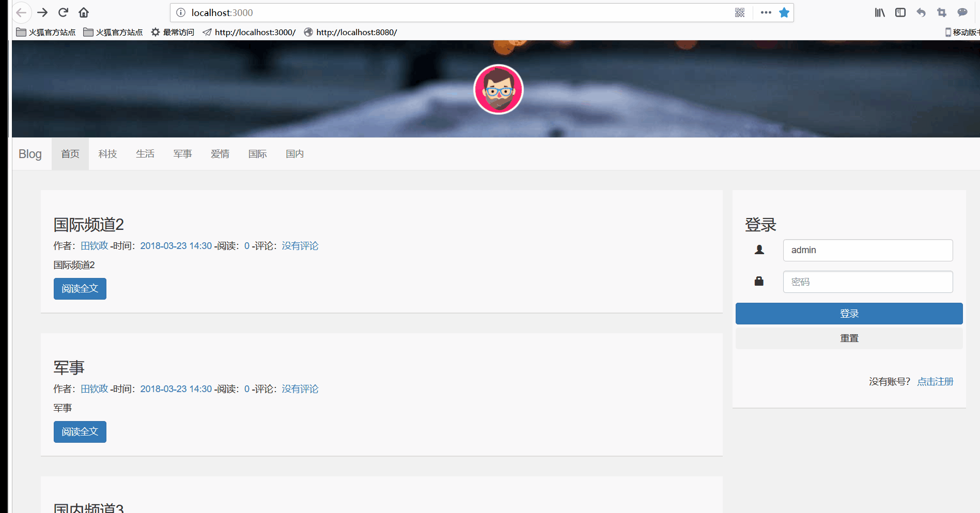Open the screenshot crop tool icon
The height and width of the screenshot is (513, 980).
click(x=942, y=12)
